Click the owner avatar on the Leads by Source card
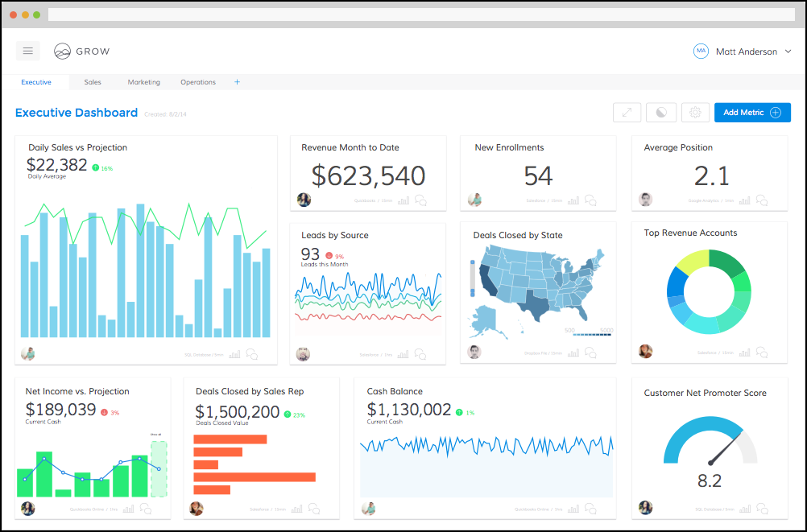The width and height of the screenshot is (807, 532). (303, 354)
